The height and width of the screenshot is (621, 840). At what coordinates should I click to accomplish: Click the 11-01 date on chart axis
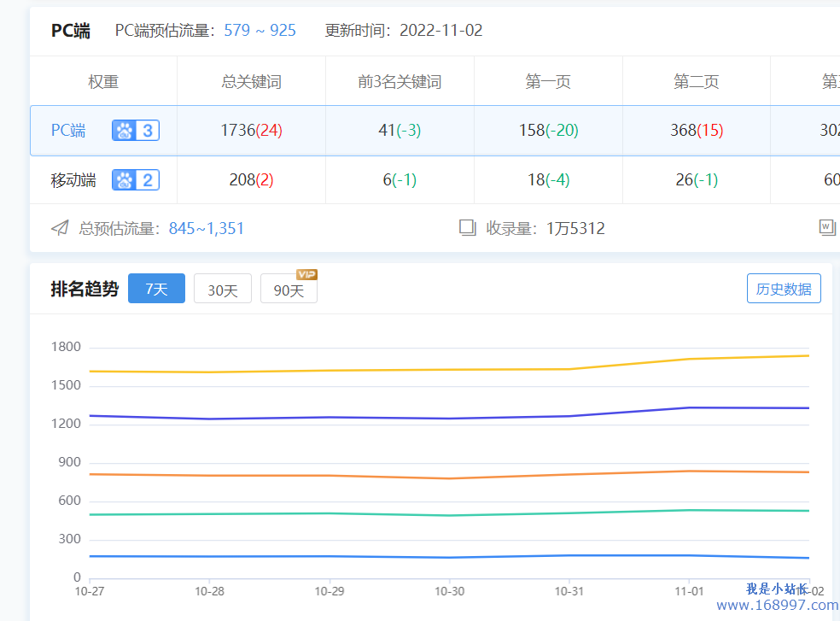click(x=689, y=591)
